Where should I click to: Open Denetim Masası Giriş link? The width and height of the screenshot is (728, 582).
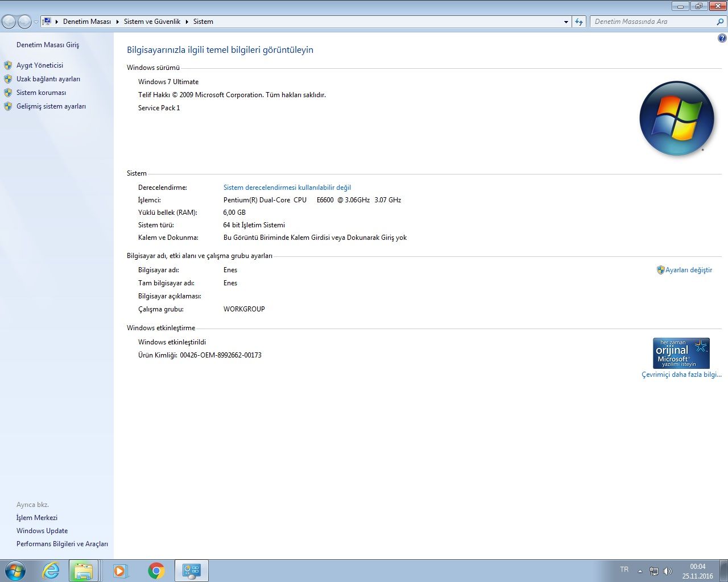48,45
